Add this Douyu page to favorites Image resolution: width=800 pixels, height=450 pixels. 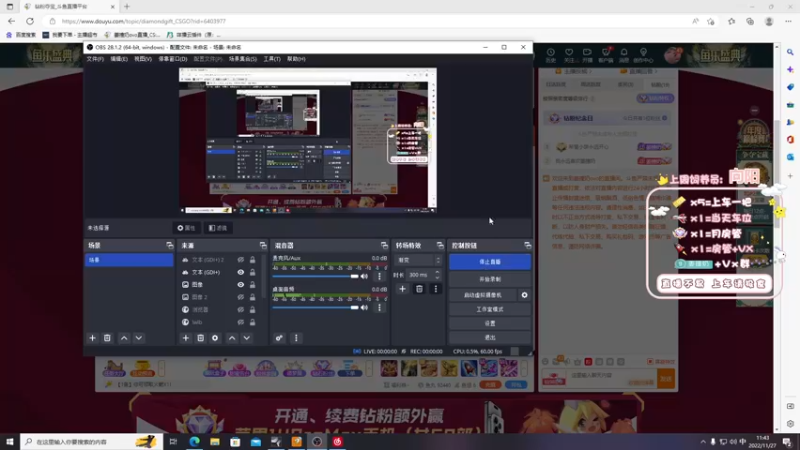tap(711, 21)
